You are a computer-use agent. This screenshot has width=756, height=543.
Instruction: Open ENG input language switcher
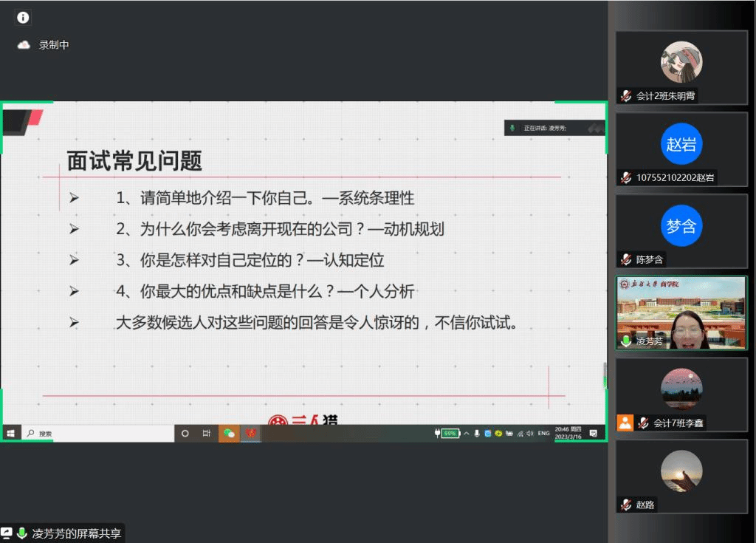(543, 434)
